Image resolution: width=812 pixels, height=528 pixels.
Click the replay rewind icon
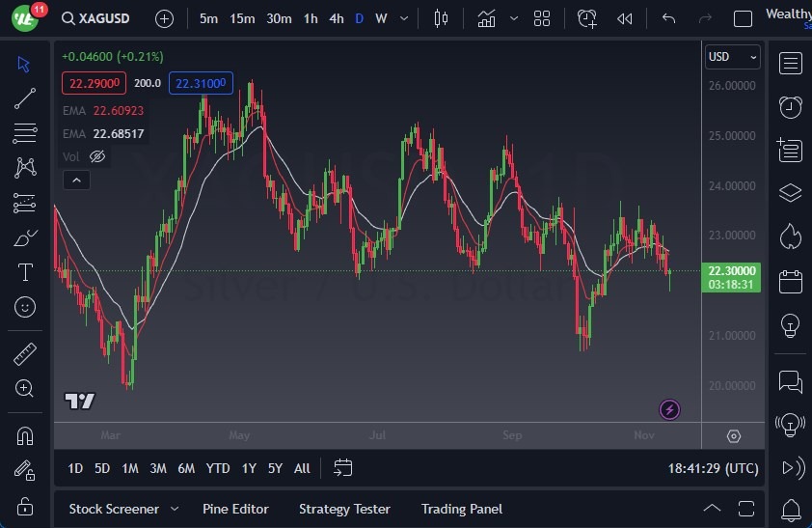(x=625, y=18)
